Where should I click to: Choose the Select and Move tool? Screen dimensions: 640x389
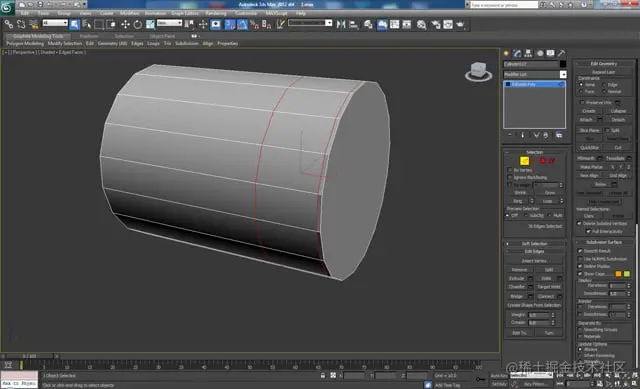125,24
